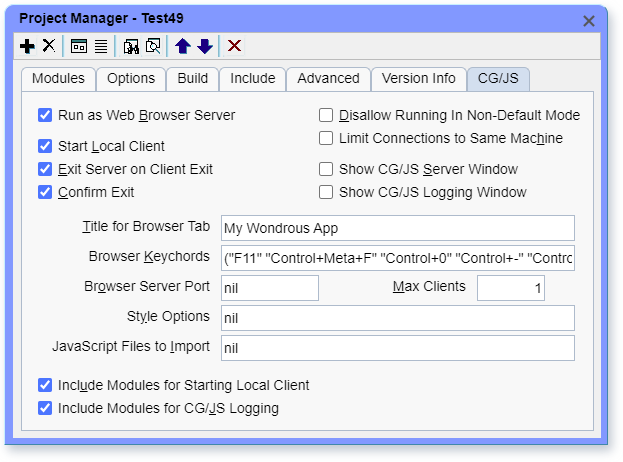Toggle Limit Connections to Same Machine

[326, 138]
